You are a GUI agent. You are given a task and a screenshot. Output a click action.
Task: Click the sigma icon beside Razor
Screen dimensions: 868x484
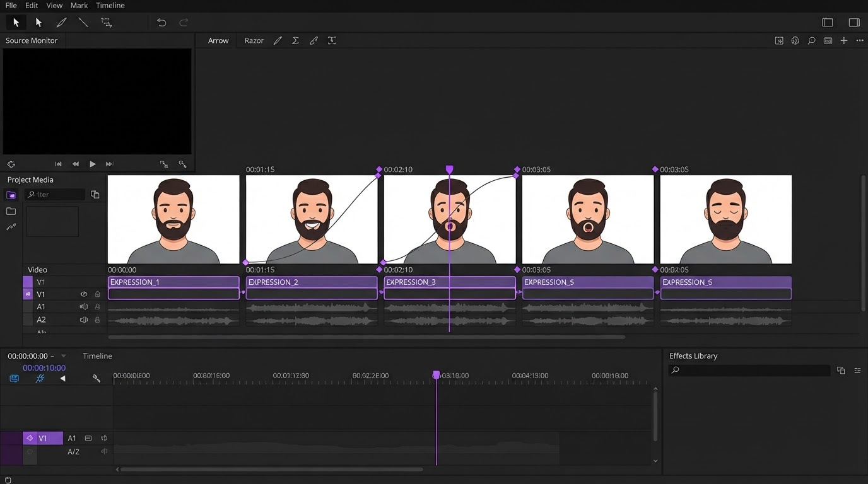point(295,40)
